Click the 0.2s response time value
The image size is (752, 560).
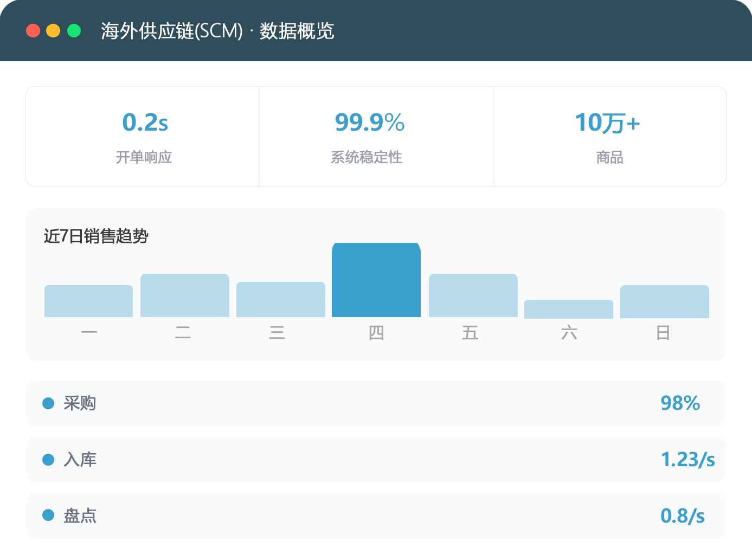pos(145,123)
